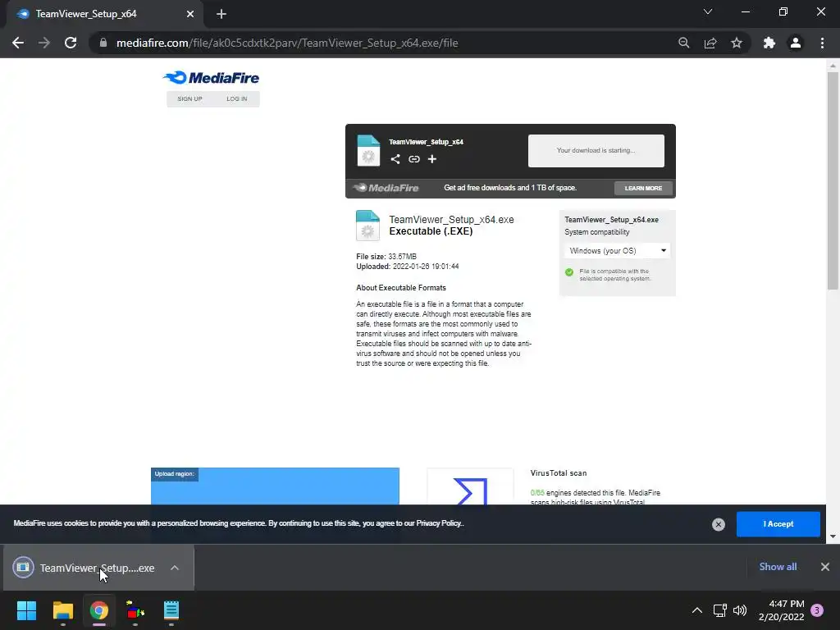Open the extensions puzzle icon
Screen dimensions: 840x630
point(769,43)
